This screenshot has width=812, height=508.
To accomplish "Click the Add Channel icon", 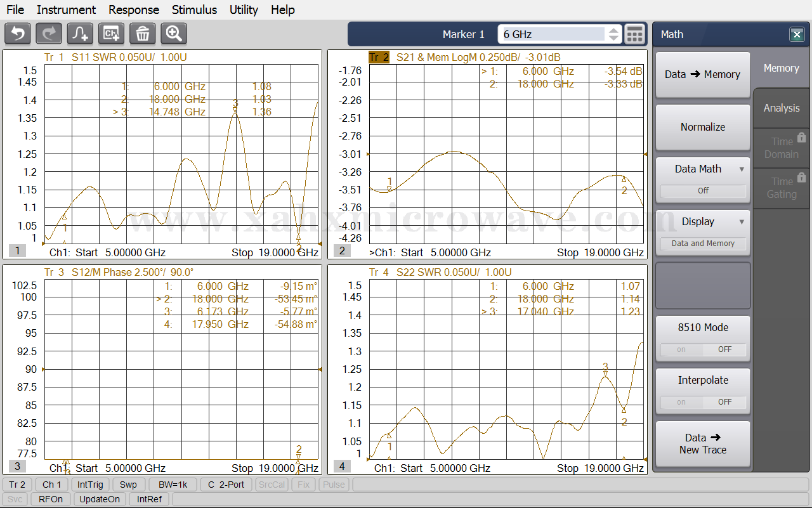I will coord(112,34).
